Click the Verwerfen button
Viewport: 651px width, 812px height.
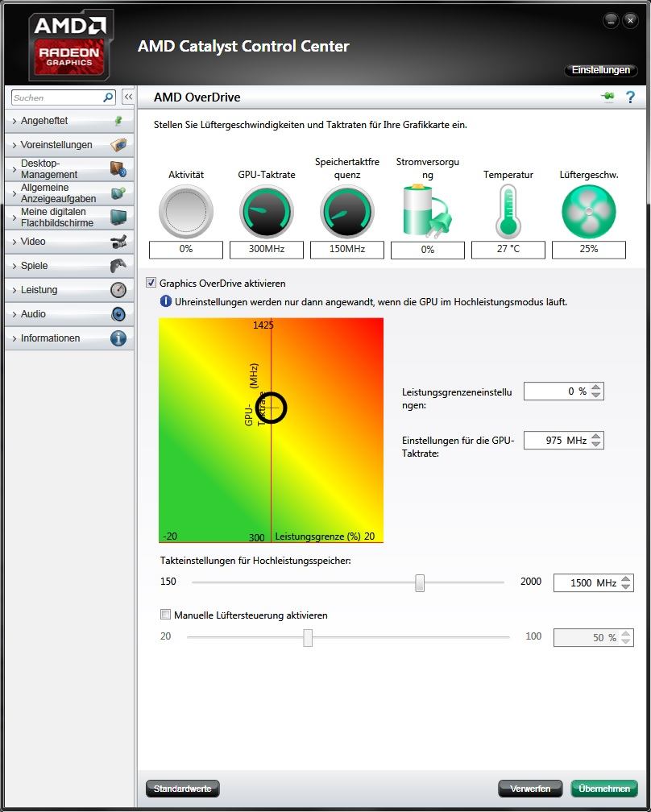point(530,788)
